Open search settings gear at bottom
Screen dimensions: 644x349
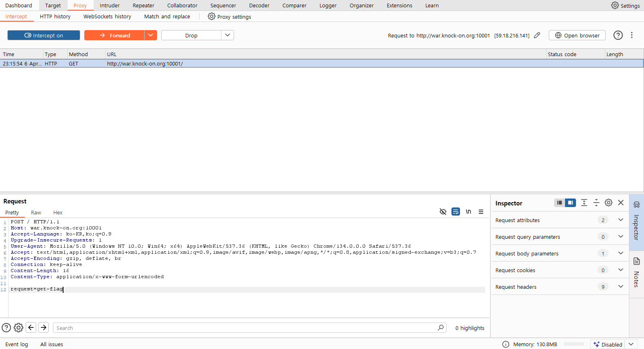pos(18,327)
